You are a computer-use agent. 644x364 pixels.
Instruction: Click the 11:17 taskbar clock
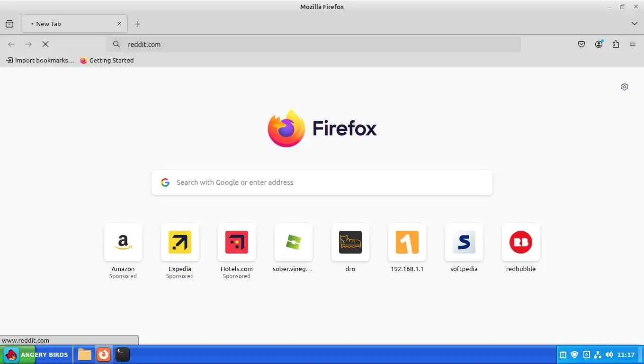[x=626, y=355]
